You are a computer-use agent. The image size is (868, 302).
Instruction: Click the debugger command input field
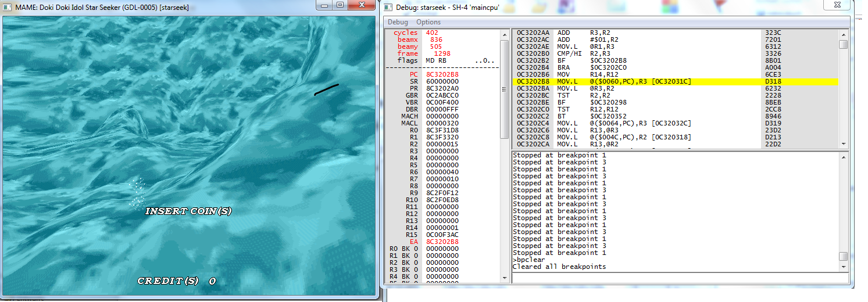680,278
